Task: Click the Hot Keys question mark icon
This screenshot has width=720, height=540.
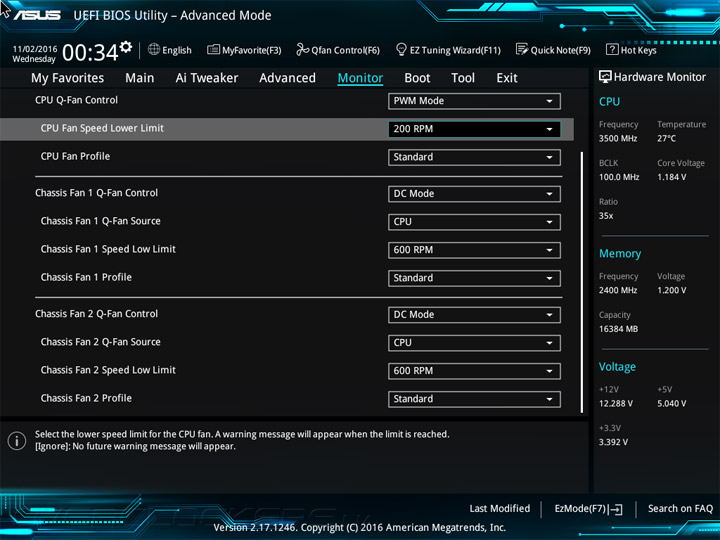Action: pyautogui.click(x=612, y=49)
